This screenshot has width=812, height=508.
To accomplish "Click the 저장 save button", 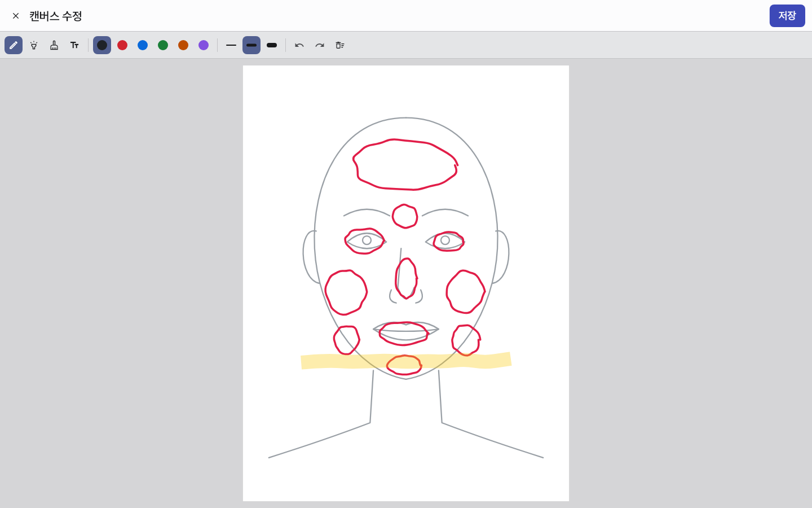I will click(x=787, y=16).
